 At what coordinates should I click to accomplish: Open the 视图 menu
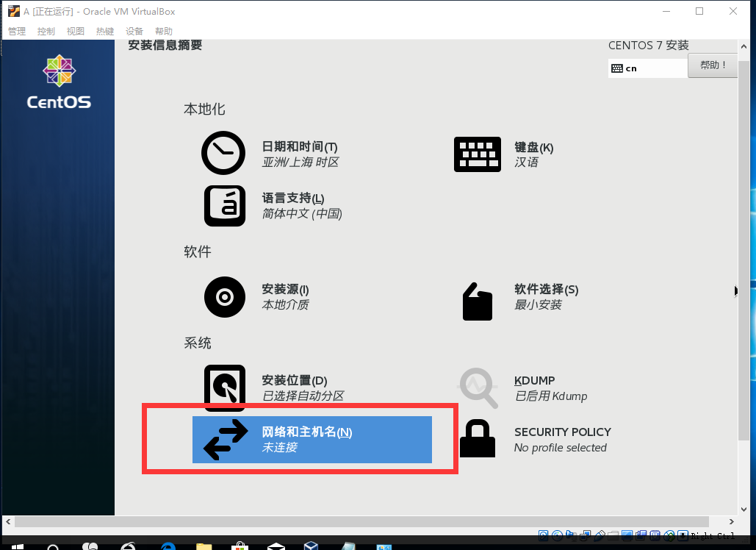pos(75,32)
